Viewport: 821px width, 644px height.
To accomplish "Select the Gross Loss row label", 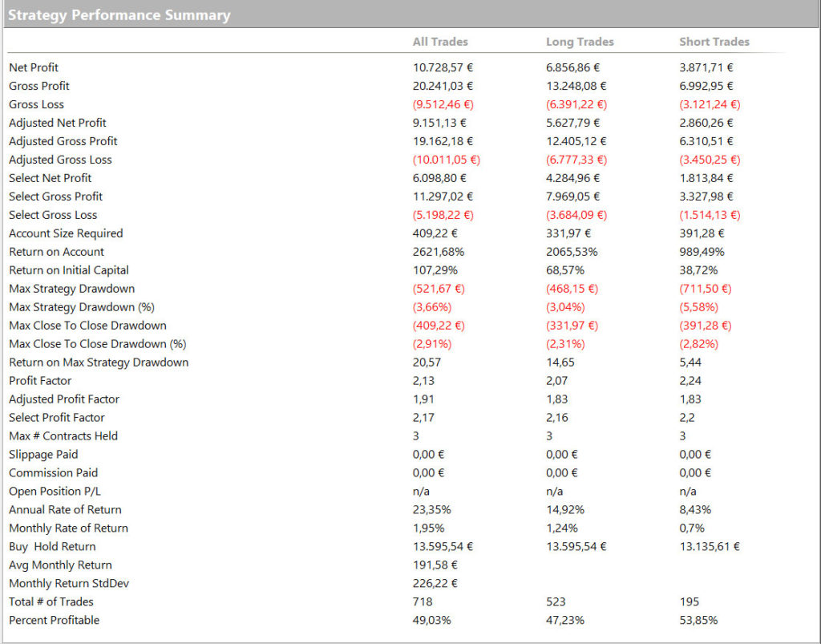I will 36,104.
